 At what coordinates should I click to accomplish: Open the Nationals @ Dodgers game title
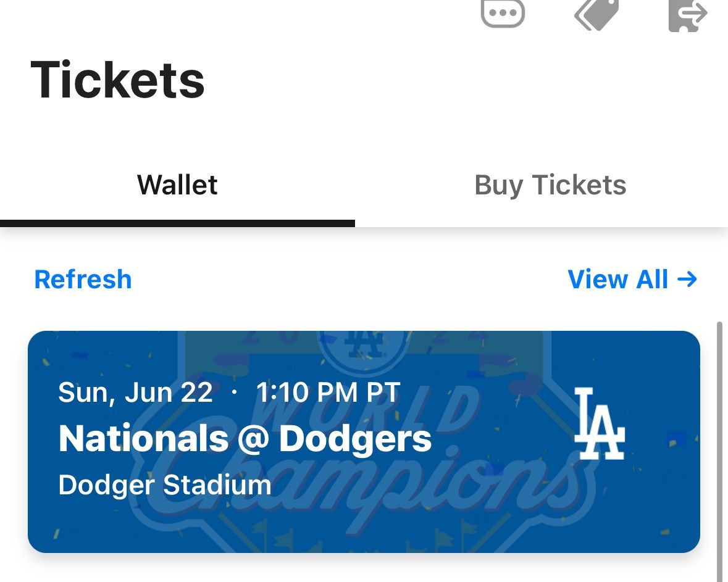pos(245,439)
